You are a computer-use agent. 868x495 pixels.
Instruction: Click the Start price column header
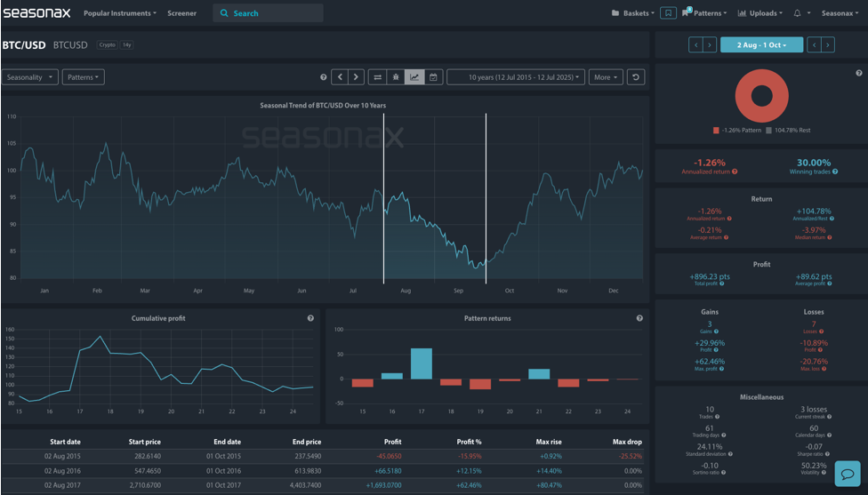pos(144,442)
